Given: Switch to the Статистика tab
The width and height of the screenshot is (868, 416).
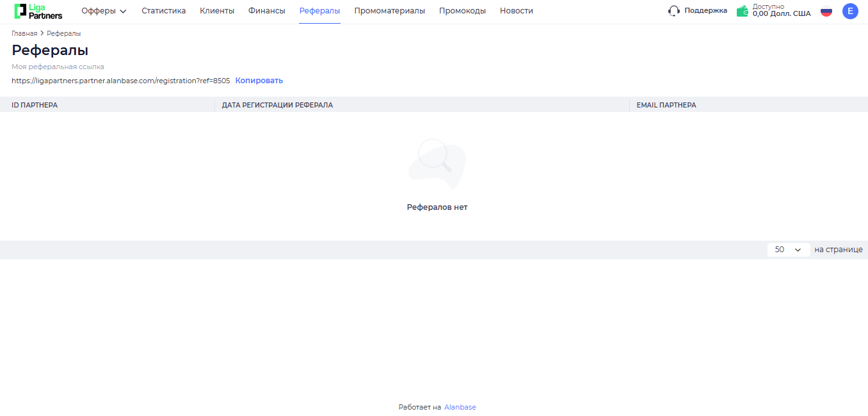Looking at the screenshot, I should coord(163,11).
